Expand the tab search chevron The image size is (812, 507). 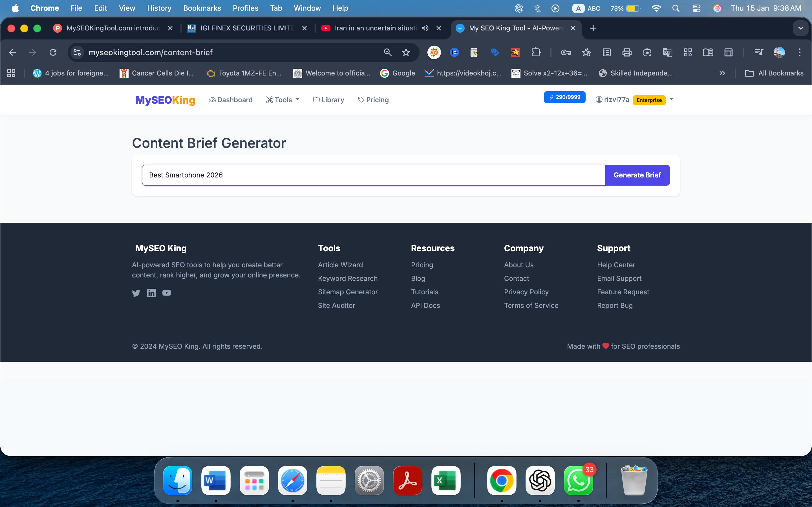[800, 28]
